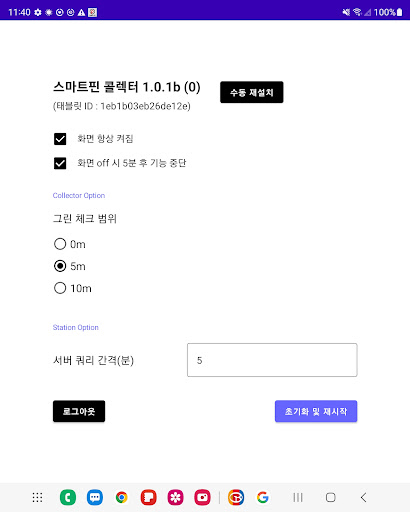Tap the recent apps navigation button
This screenshot has width=410, height=512.
click(298, 497)
